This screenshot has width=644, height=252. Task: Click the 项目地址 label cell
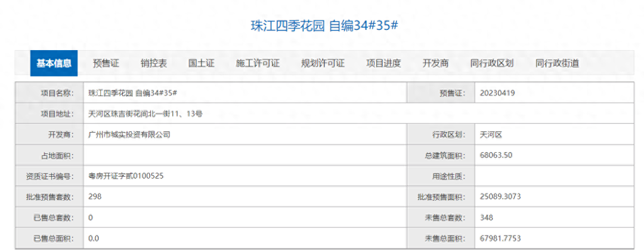pos(49,113)
